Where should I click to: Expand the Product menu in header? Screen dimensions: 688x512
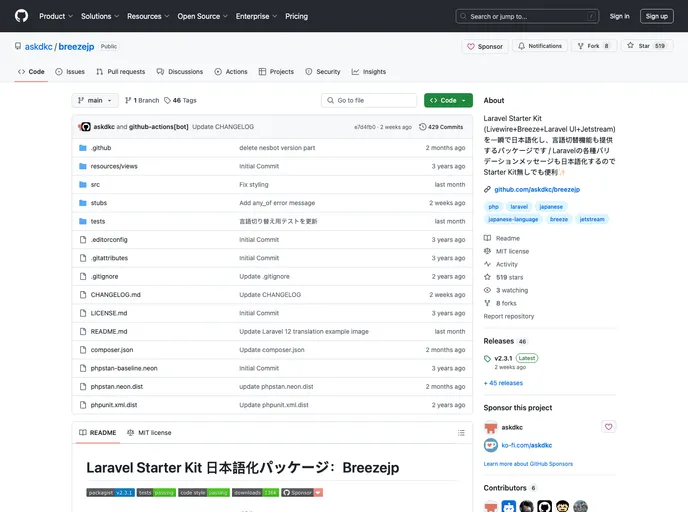pyautogui.click(x=55, y=16)
